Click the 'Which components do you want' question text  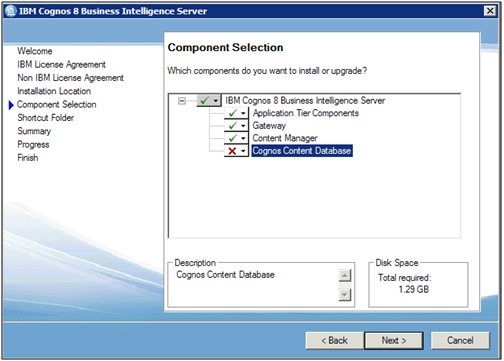tap(267, 71)
